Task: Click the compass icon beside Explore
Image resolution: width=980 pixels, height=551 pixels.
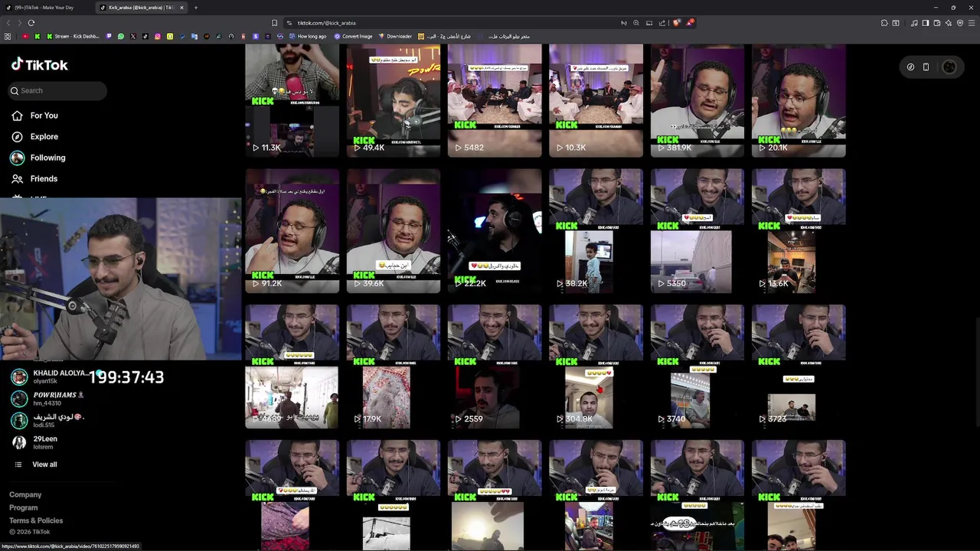Action: (17, 136)
